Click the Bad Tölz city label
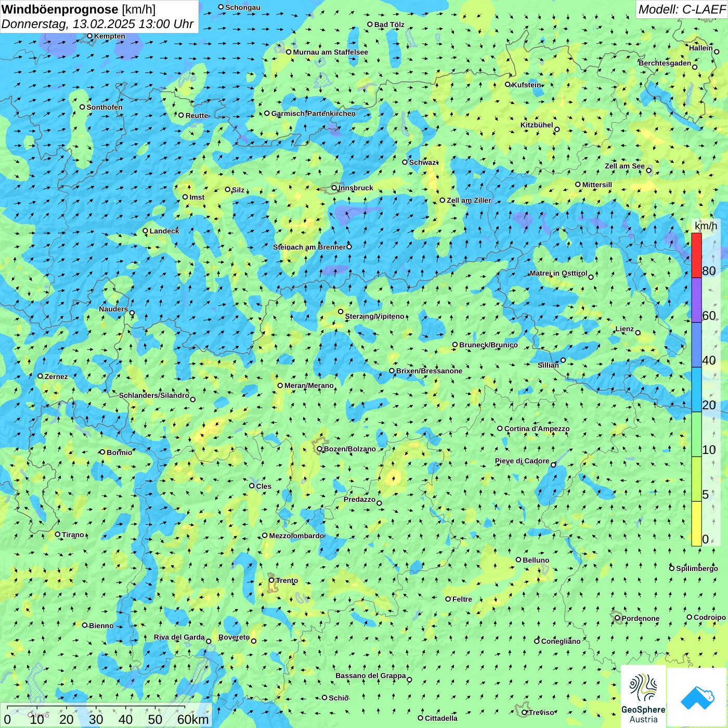The width and height of the screenshot is (728, 728). click(x=389, y=24)
